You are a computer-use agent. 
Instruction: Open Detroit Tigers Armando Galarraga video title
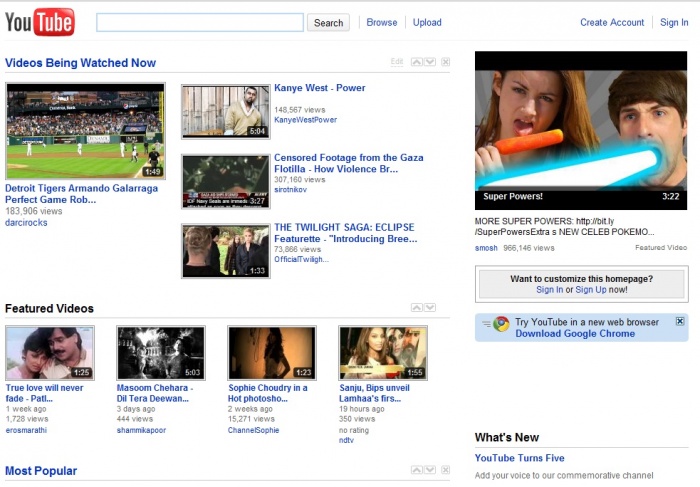point(81,194)
